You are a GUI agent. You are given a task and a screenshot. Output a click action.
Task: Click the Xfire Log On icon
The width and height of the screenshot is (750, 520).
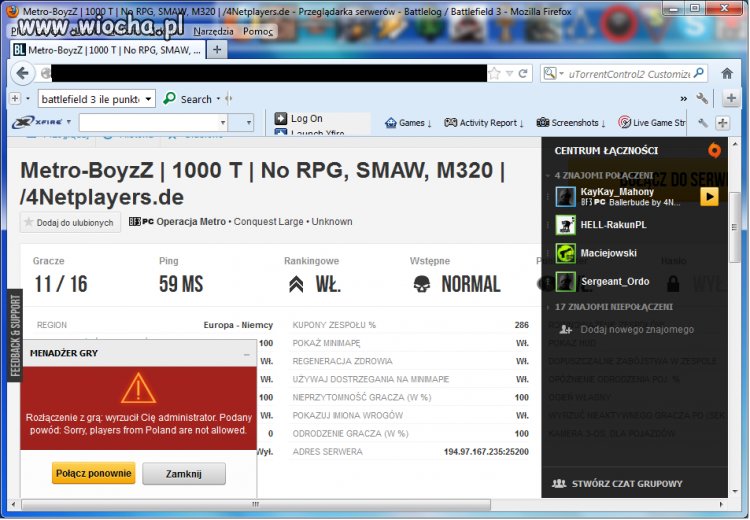(281, 118)
